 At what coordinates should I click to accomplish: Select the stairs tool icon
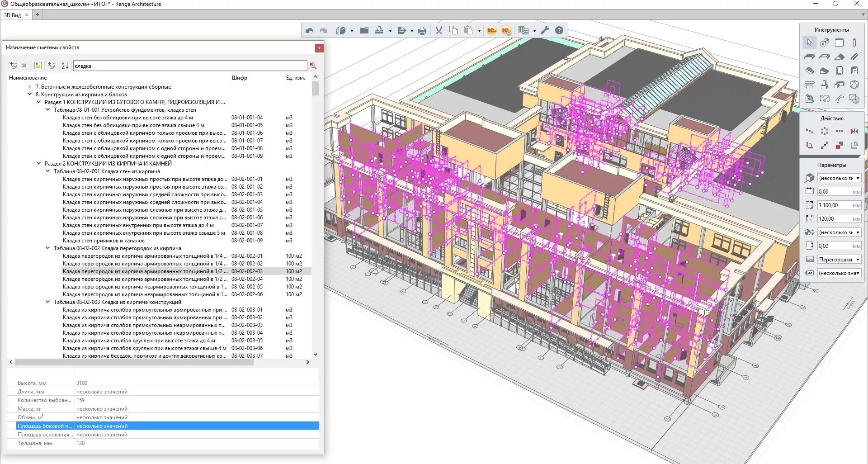(810, 71)
